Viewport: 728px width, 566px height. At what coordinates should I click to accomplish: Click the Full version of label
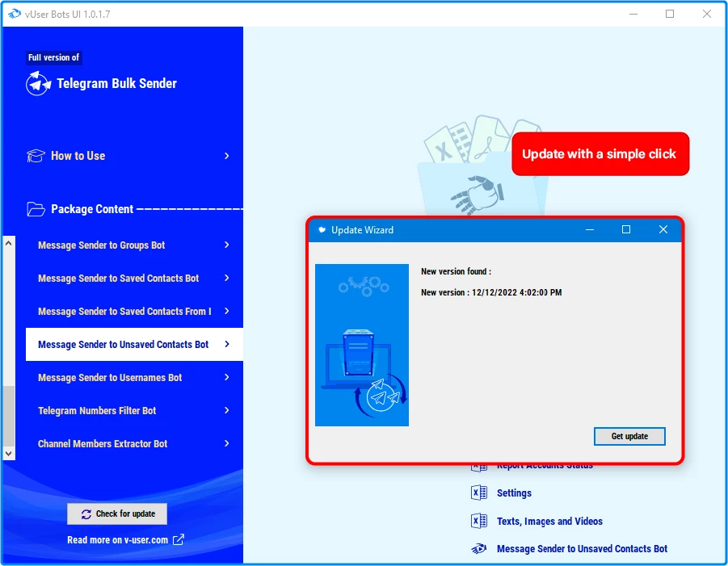(x=54, y=57)
